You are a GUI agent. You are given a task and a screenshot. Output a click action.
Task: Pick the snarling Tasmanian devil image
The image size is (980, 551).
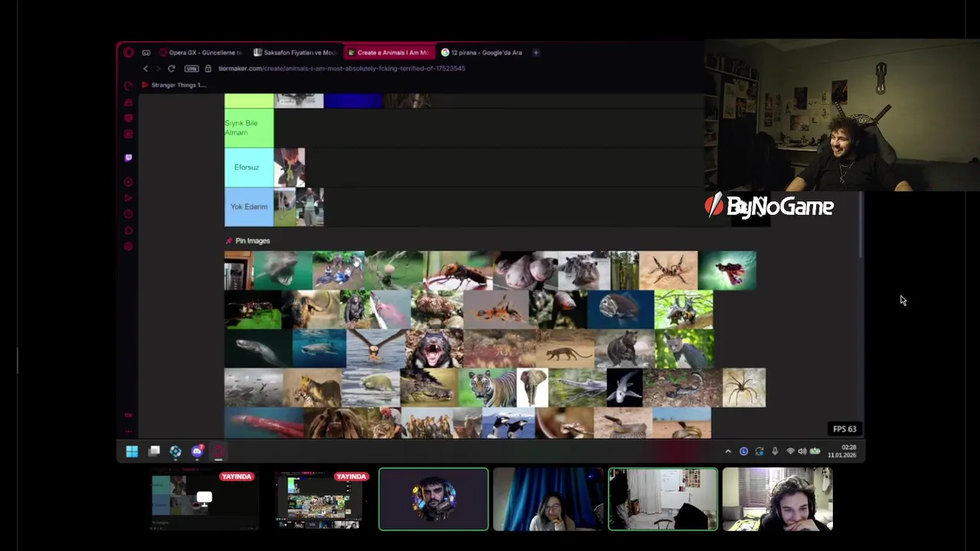tap(433, 348)
